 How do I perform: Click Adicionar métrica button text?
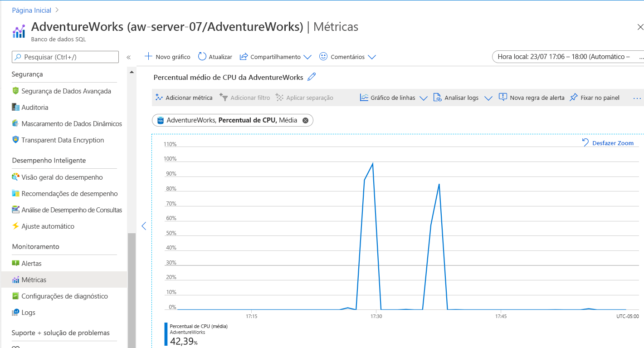189,98
